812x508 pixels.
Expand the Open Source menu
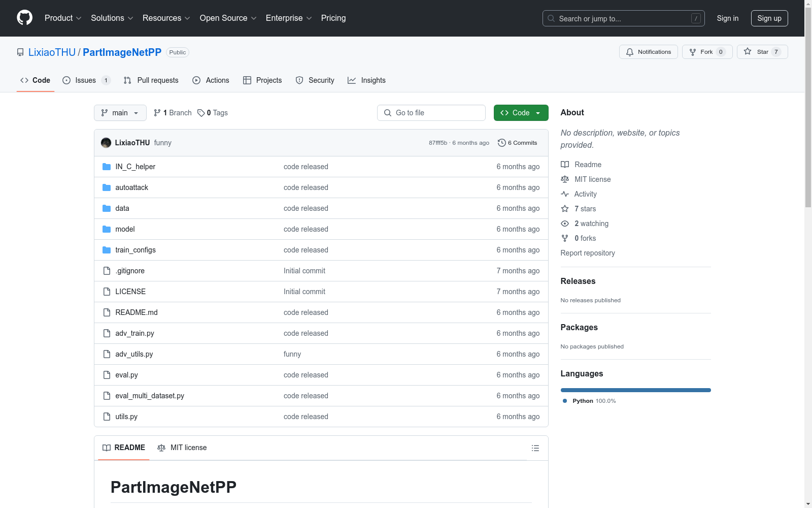click(x=228, y=18)
